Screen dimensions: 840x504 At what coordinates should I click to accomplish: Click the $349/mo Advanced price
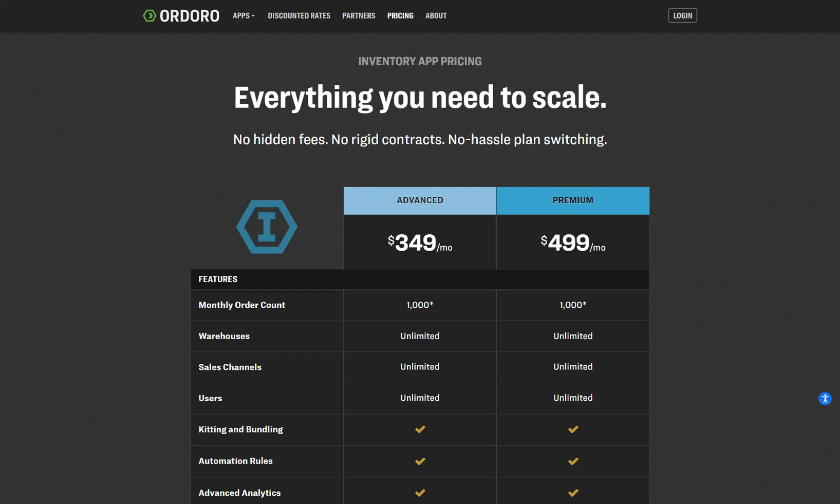point(420,242)
